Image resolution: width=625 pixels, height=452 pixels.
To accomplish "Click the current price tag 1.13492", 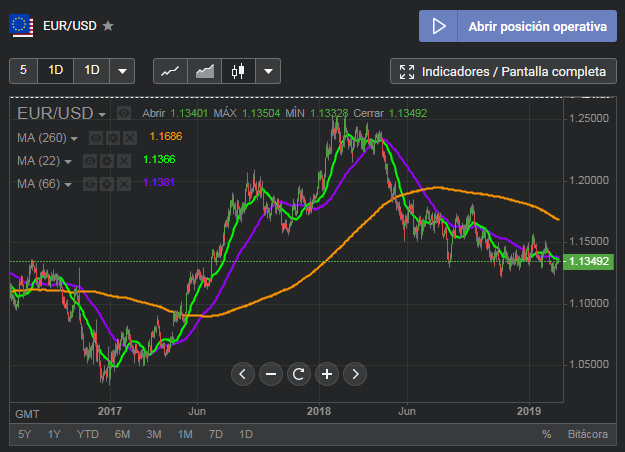I will pyautogui.click(x=588, y=261).
